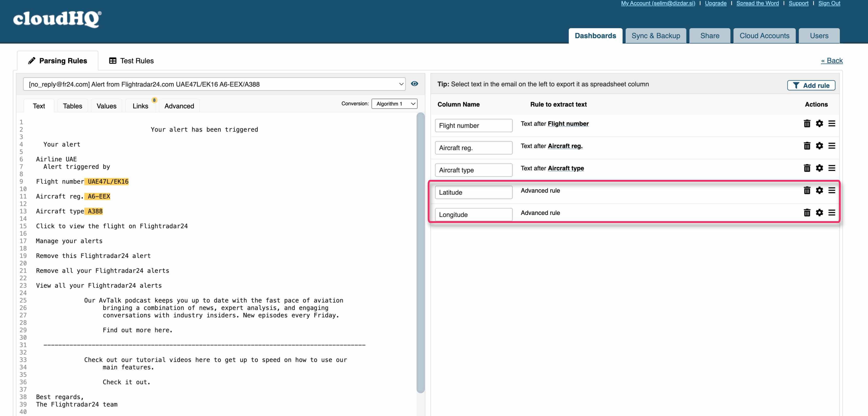
Task: Click the Flight number rule link
Action: click(x=568, y=124)
